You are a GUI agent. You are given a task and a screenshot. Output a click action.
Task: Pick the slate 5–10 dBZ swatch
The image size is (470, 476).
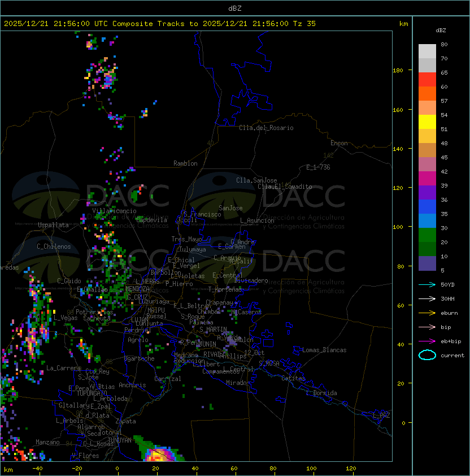click(427, 263)
